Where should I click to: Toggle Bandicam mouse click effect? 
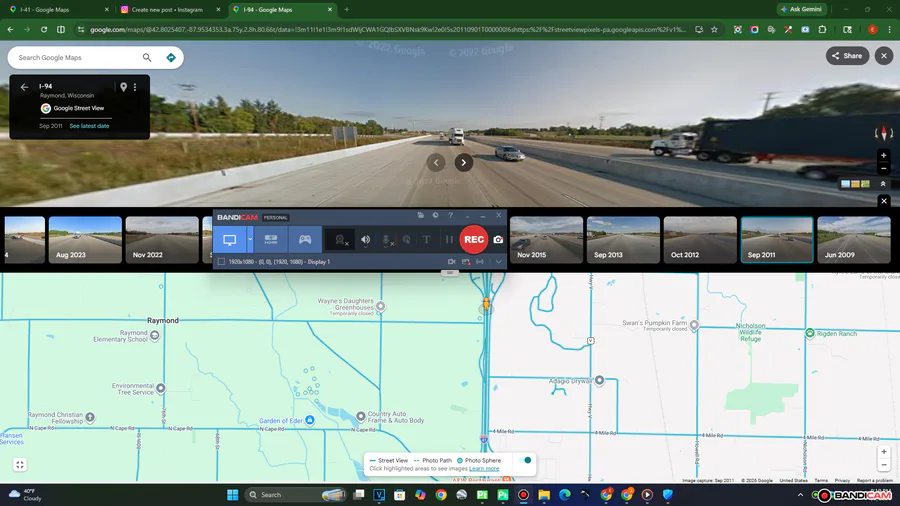click(x=406, y=240)
